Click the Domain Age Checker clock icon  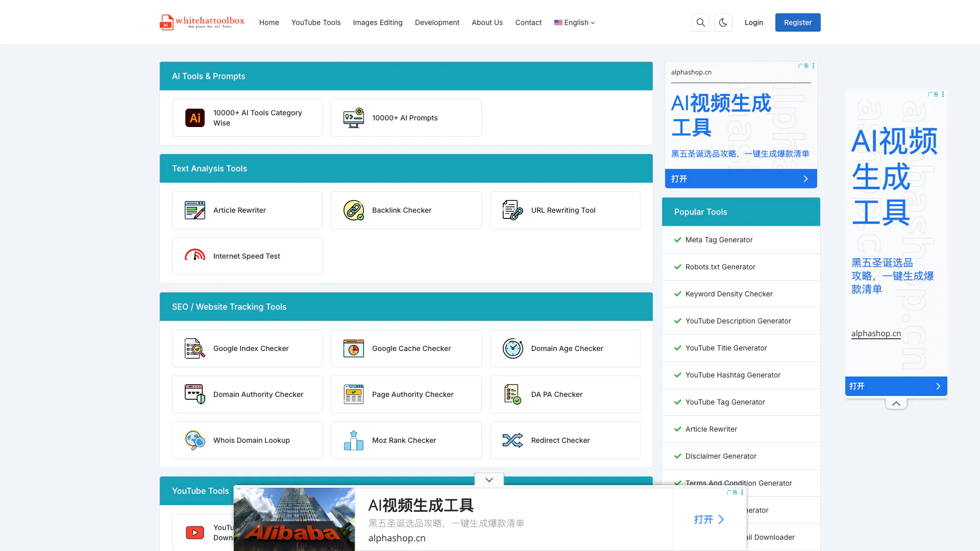click(512, 348)
